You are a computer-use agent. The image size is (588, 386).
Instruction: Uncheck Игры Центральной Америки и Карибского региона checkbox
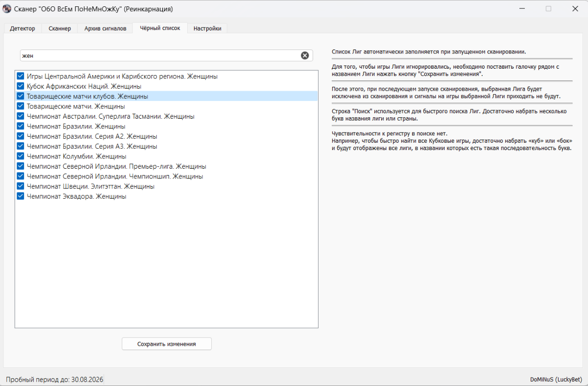point(21,77)
